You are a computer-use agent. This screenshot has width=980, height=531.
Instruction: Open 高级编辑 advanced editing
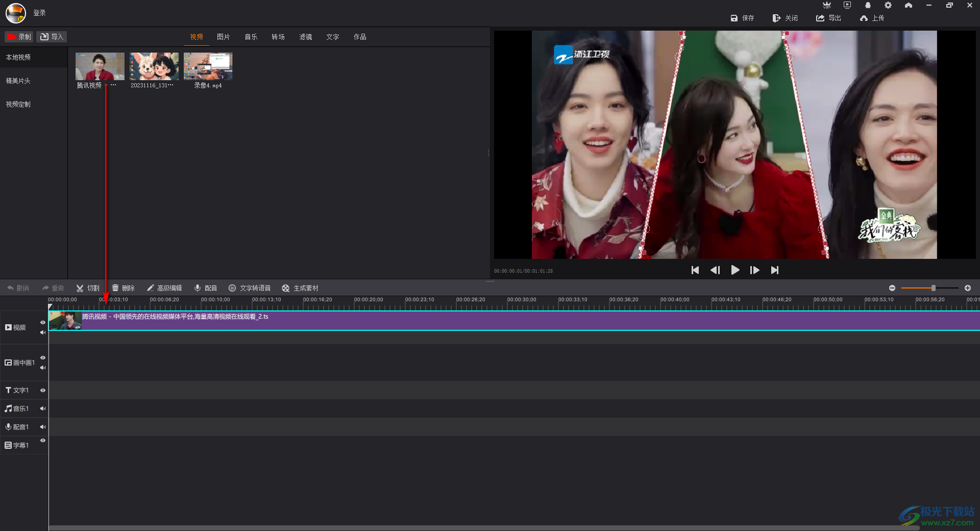[x=164, y=288]
